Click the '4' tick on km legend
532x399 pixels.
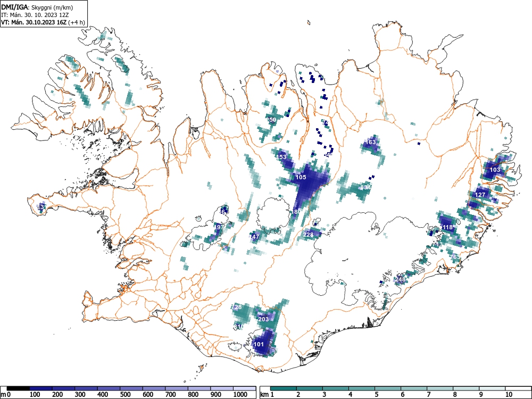351,395
